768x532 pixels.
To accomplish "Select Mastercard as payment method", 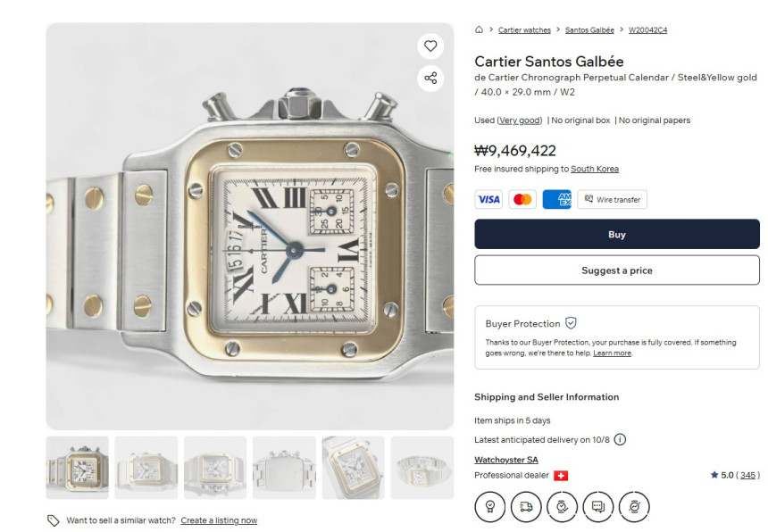I will (522, 199).
